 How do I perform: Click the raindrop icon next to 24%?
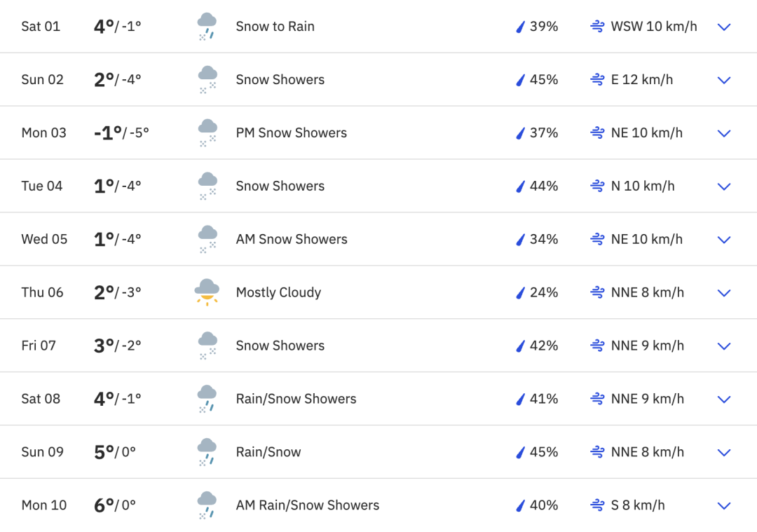(520, 293)
